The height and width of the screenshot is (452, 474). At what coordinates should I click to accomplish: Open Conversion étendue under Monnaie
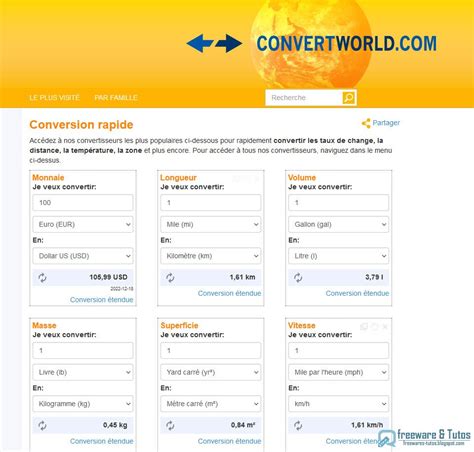tap(102, 300)
